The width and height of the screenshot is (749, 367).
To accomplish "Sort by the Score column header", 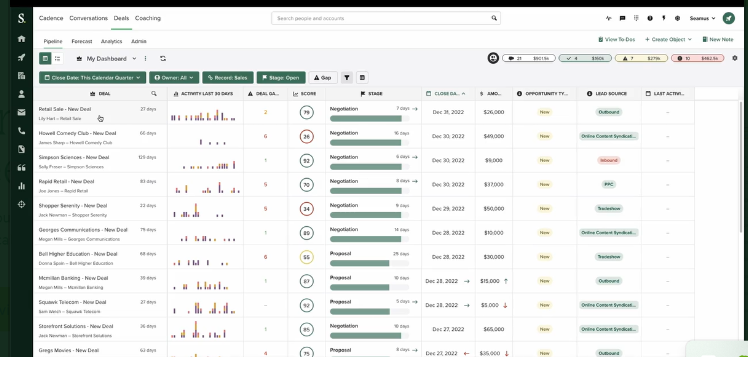I will click(x=305, y=94).
